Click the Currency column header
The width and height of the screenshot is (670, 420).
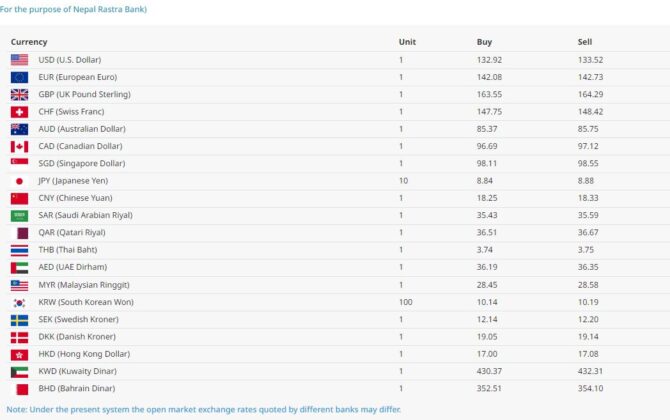click(29, 42)
